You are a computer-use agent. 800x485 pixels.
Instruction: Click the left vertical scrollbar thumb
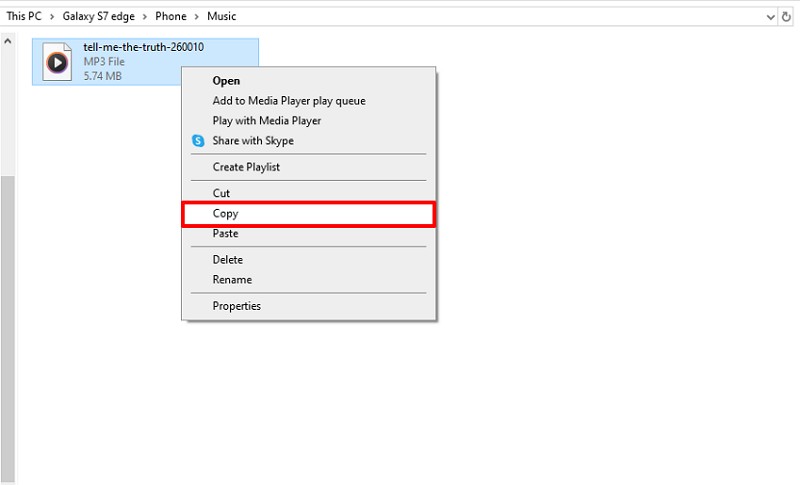tap(8, 329)
